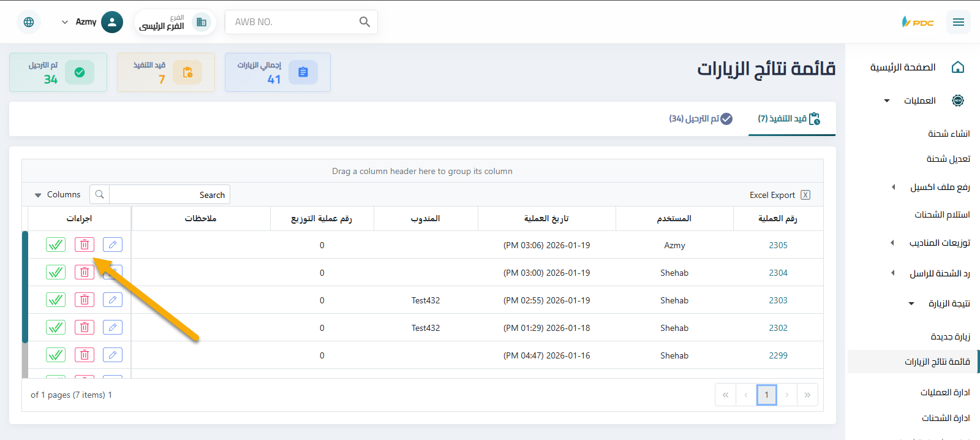Click the PDC logo

918,22
